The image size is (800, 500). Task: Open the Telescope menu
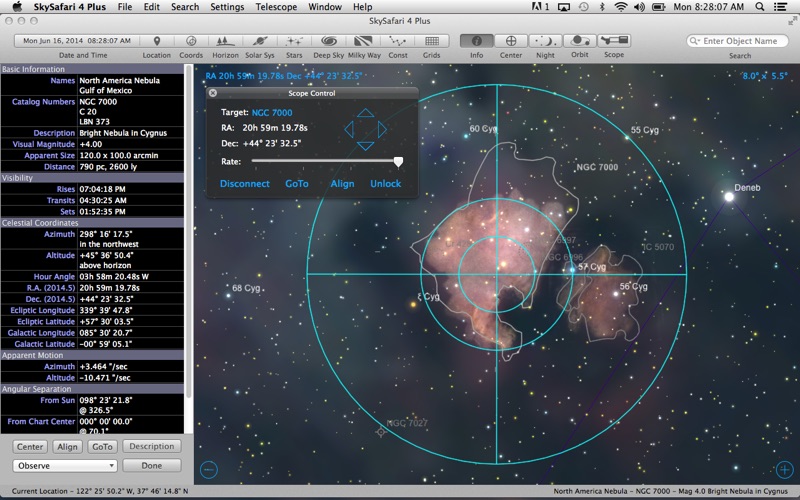point(275,7)
